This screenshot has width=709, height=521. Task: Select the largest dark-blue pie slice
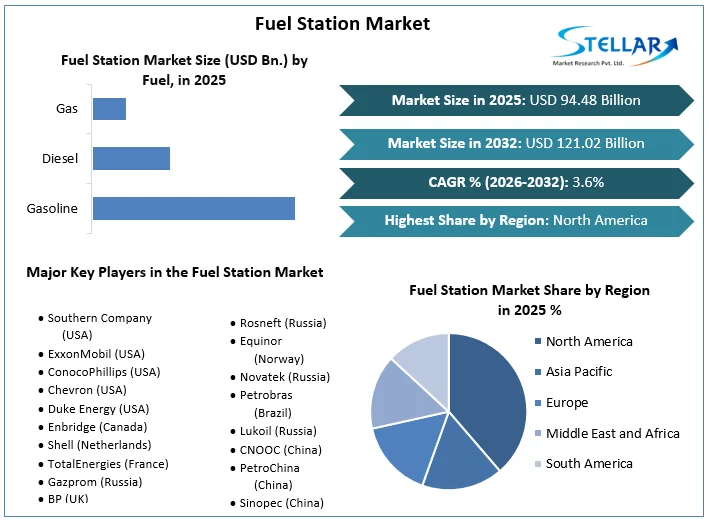pos(488,398)
